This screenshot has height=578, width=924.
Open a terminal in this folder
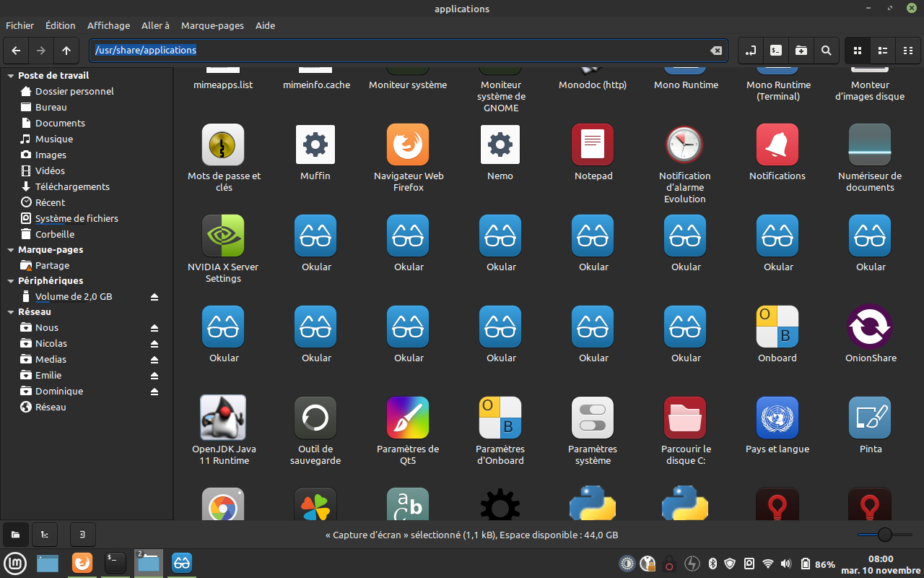pos(776,51)
